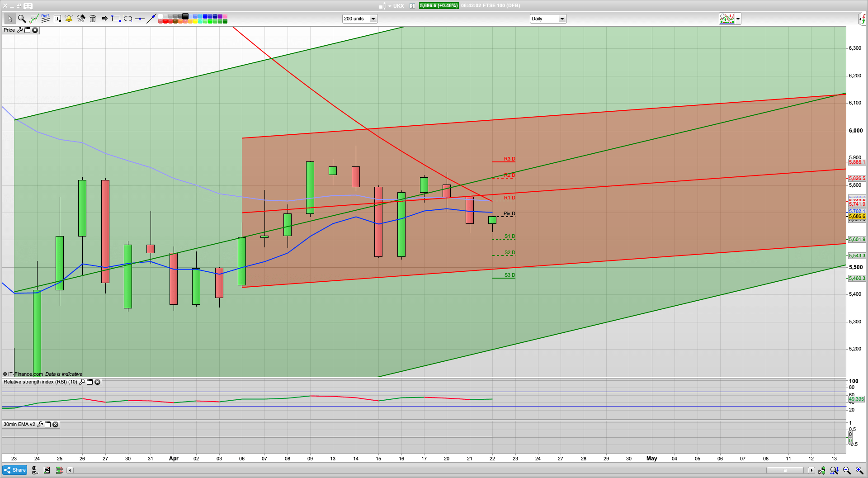The image size is (868, 478).
Task: Zoom in with the plus magnifier
Action: pyautogui.click(x=859, y=470)
